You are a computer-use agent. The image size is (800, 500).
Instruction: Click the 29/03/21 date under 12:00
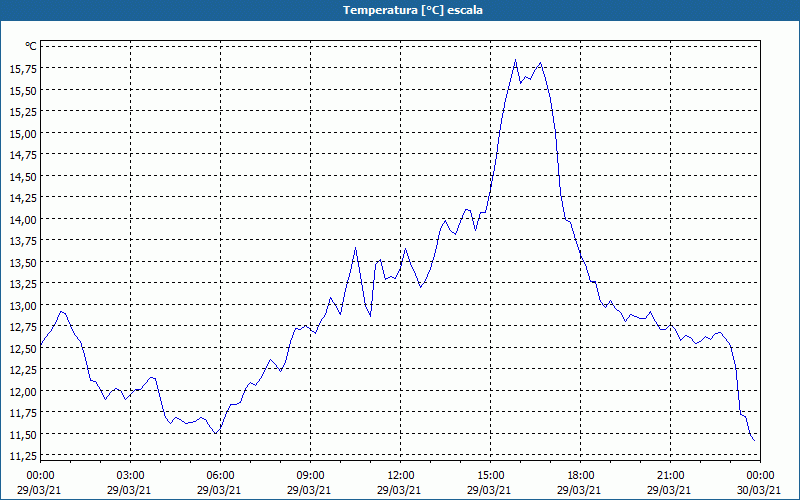click(x=401, y=490)
